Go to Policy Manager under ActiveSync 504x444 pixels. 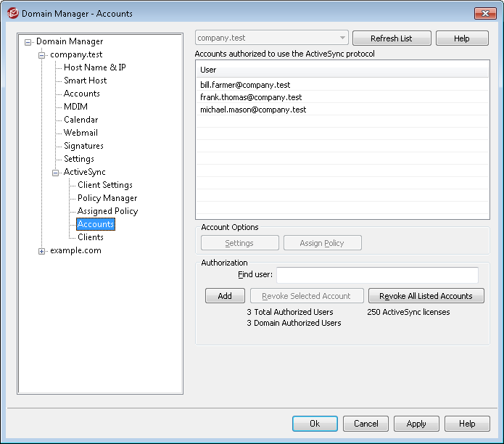point(107,198)
